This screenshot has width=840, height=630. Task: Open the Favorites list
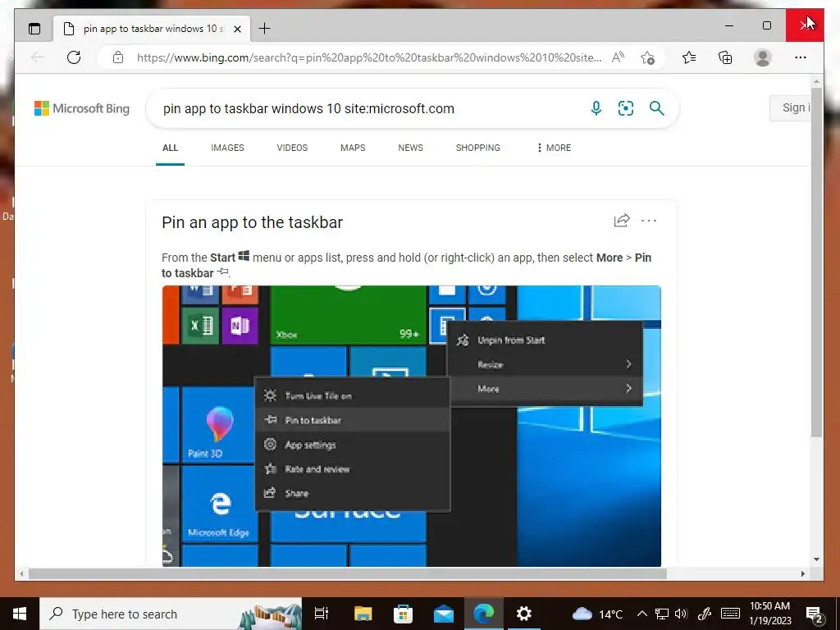689,57
